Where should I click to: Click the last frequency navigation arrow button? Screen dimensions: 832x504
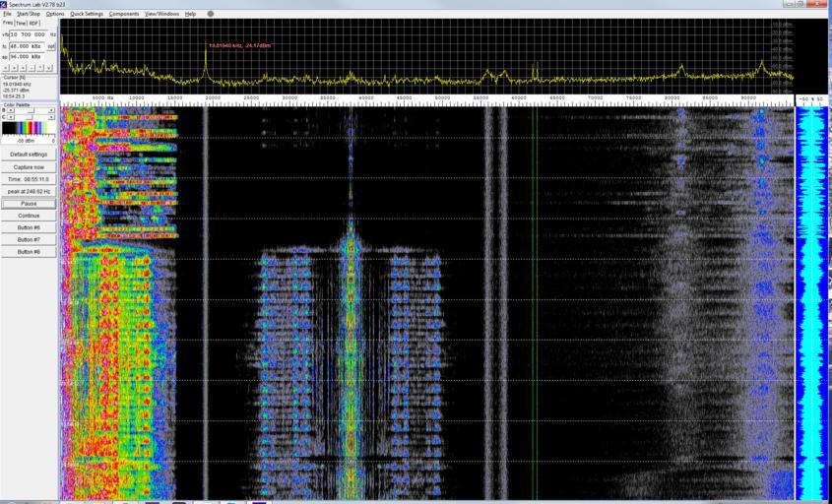pos(49,68)
